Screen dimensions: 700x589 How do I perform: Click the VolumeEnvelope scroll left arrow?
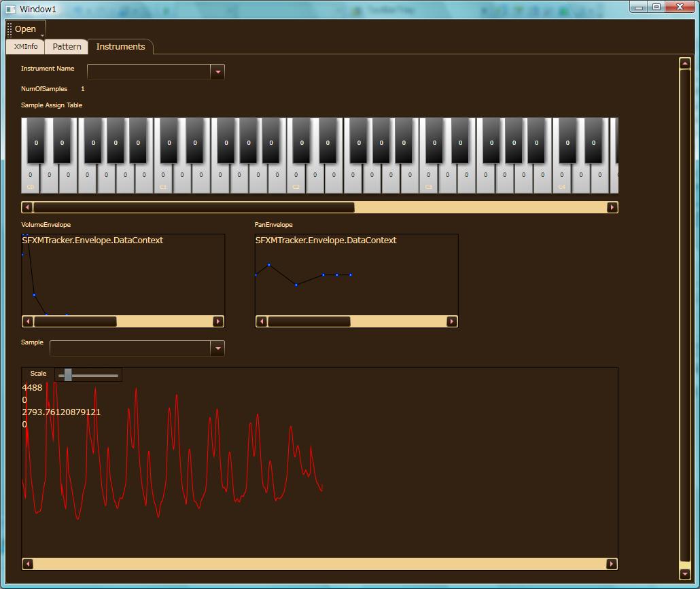[28, 321]
